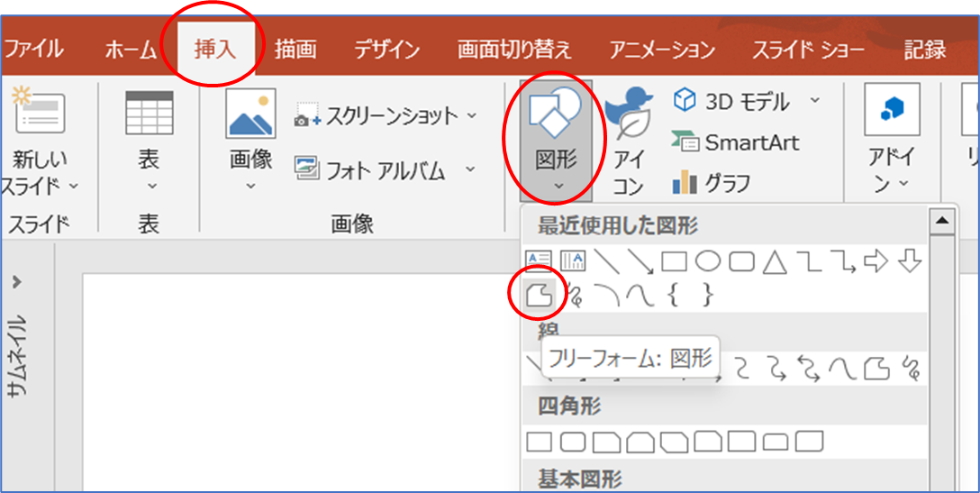
Task: Open the ファイル tab
Action: (32, 49)
